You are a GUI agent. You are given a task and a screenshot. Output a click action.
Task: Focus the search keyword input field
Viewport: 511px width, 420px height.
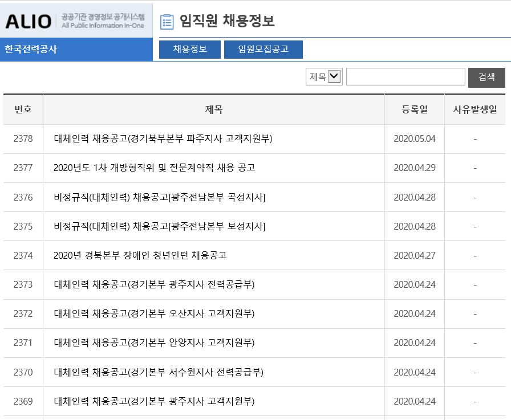point(405,77)
